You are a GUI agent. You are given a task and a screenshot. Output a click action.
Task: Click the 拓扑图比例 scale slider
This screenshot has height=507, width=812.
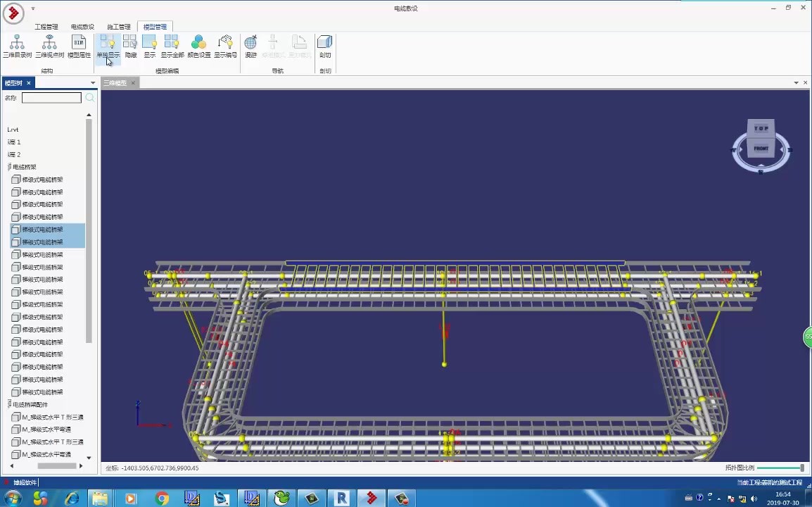[781, 468]
